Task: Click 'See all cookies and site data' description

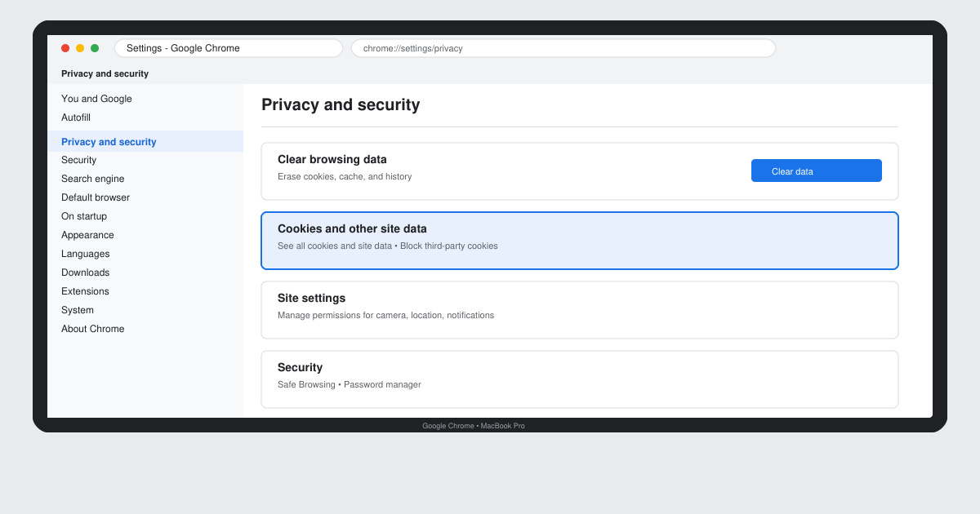Action: point(335,246)
